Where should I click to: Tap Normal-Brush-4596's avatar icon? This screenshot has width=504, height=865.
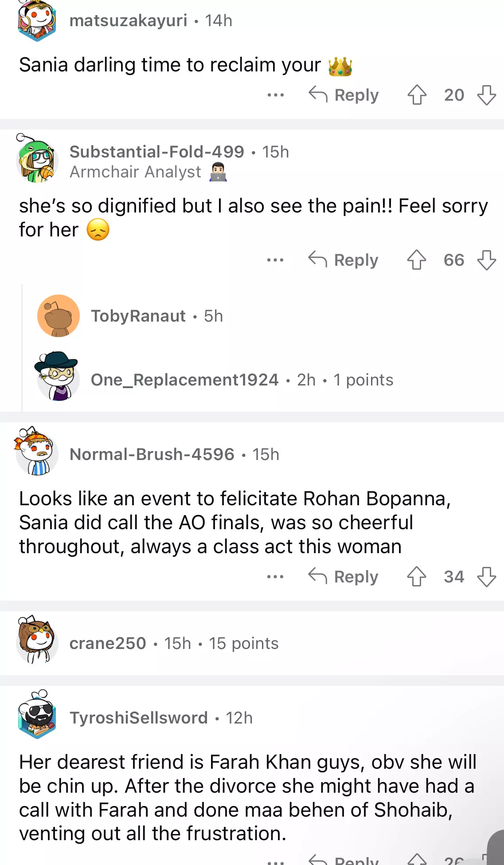tap(37, 452)
